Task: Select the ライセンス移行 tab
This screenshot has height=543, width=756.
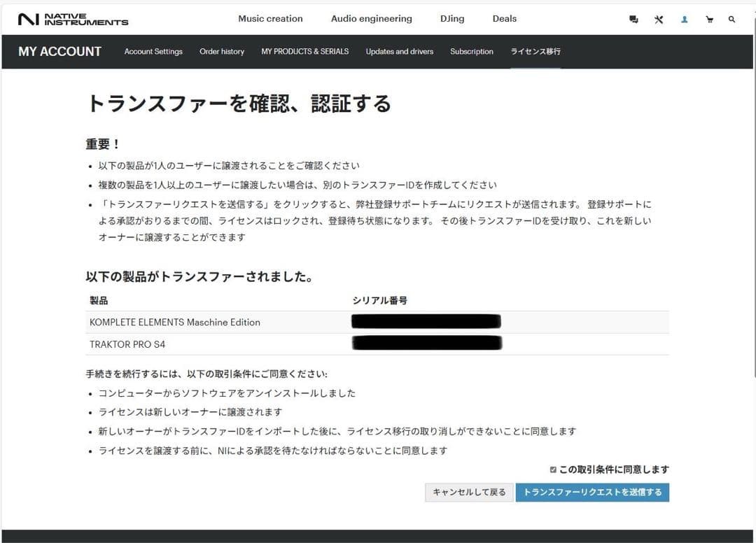Action: point(535,52)
